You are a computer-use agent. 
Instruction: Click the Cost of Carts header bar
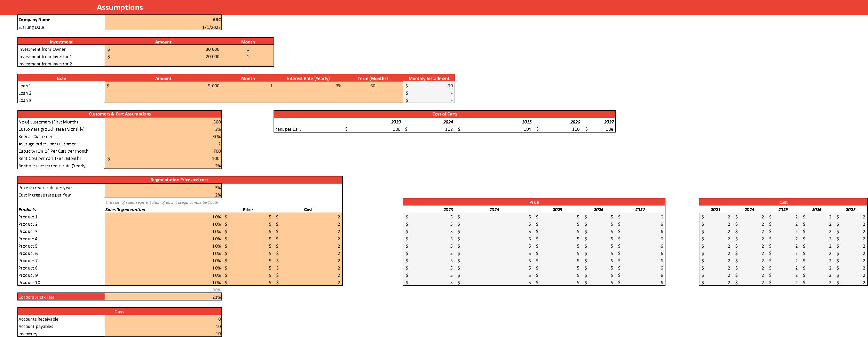(444, 114)
